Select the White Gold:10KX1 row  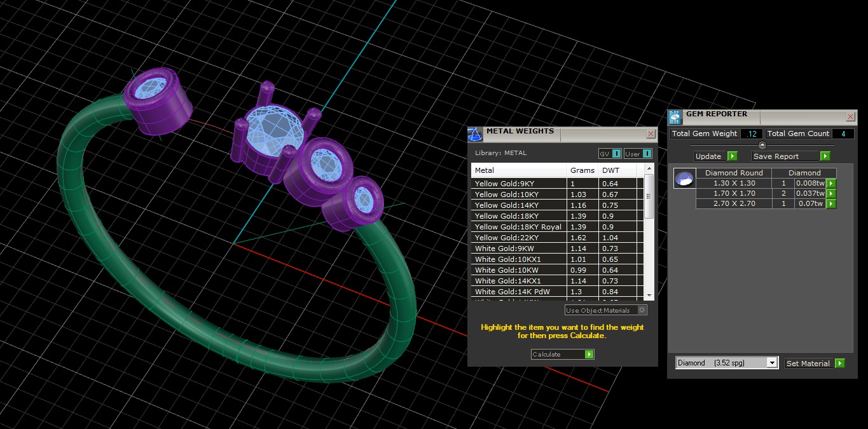click(x=558, y=259)
